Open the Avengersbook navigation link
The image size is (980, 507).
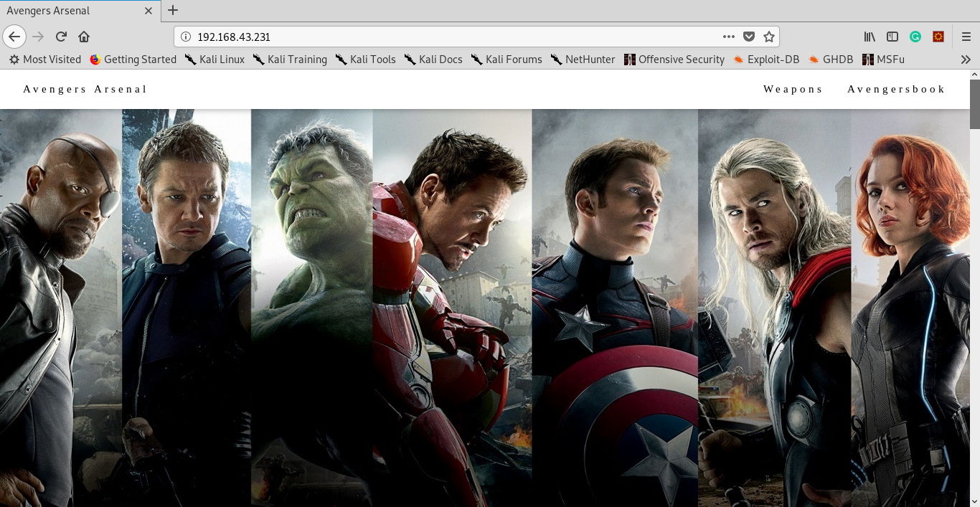point(897,89)
